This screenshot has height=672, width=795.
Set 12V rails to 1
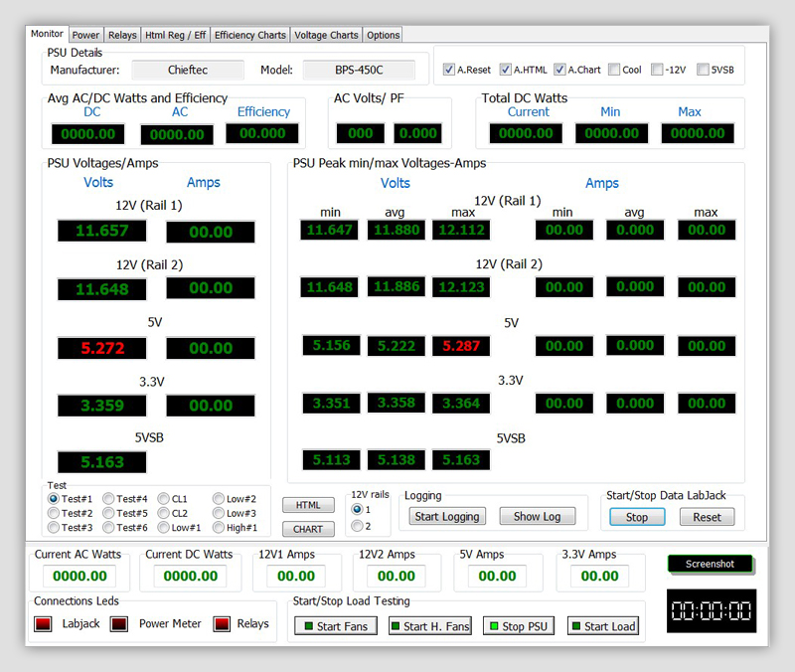coord(357,509)
